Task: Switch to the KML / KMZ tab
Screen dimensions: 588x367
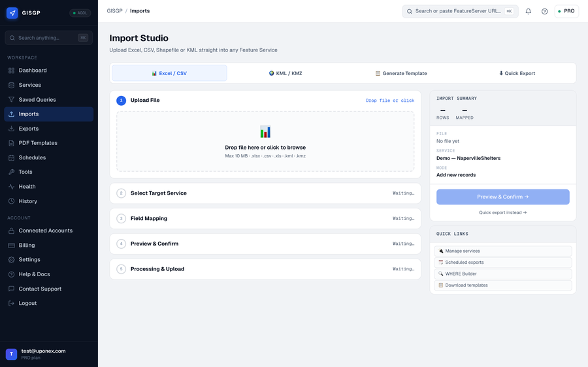Action: click(x=286, y=73)
